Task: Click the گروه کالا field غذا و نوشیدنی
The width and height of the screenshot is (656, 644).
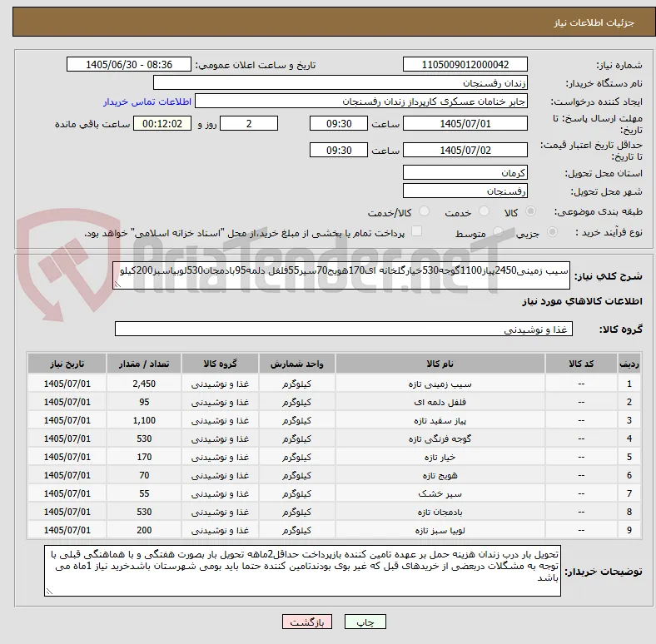Action: pos(344,329)
